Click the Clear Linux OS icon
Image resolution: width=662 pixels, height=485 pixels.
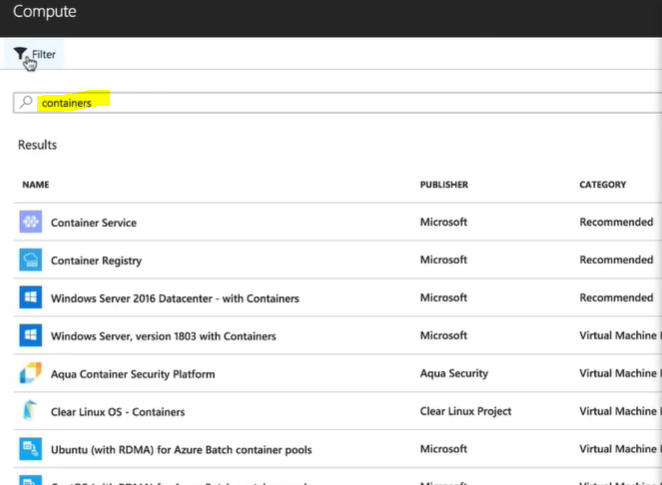pos(30,411)
